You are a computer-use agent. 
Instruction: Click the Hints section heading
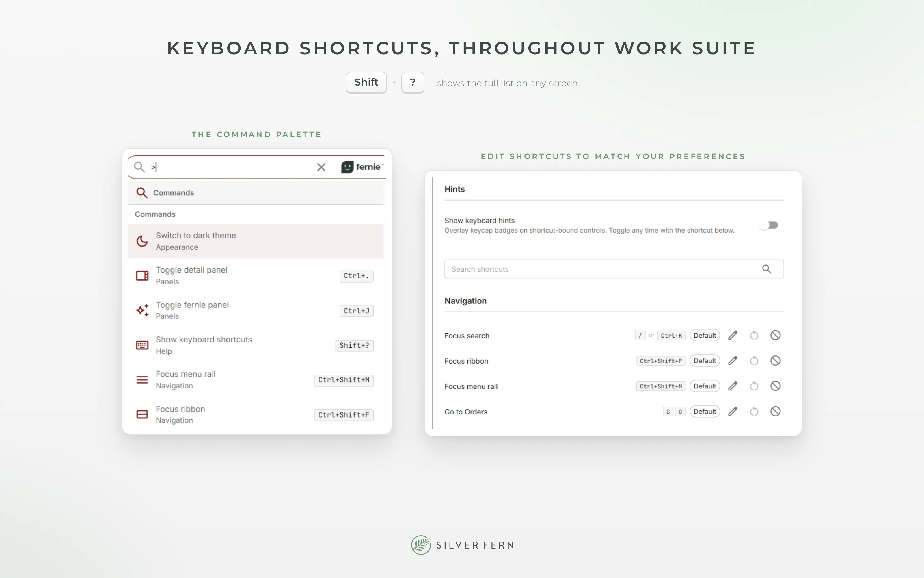(454, 189)
